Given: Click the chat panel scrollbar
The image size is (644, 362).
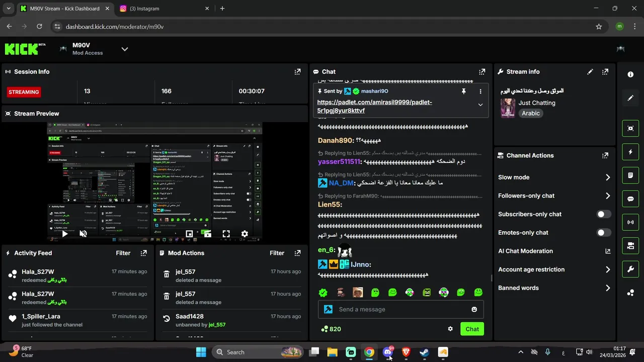Looking at the screenshot, I should tap(492, 278).
